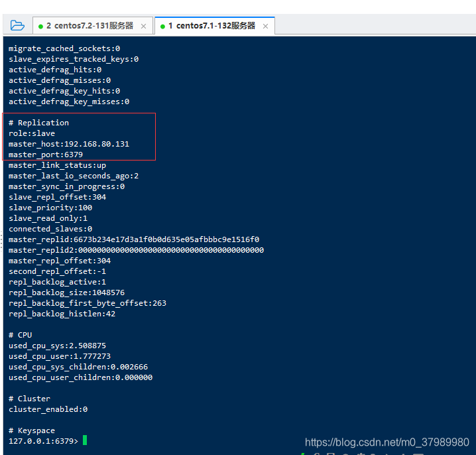The width and height of the screenshot is (476, 455).
Task: Click the line role:slave
Action: click(x=32, y=133)
